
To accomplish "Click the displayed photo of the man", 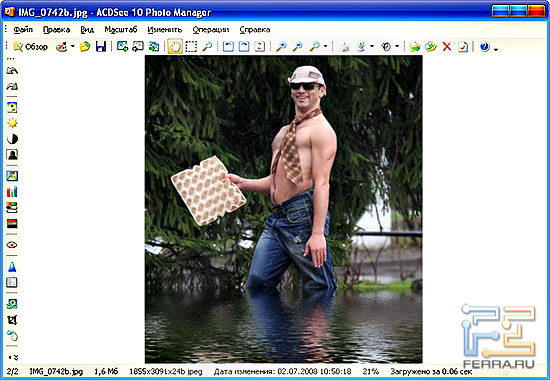I will tap(283, 209).
